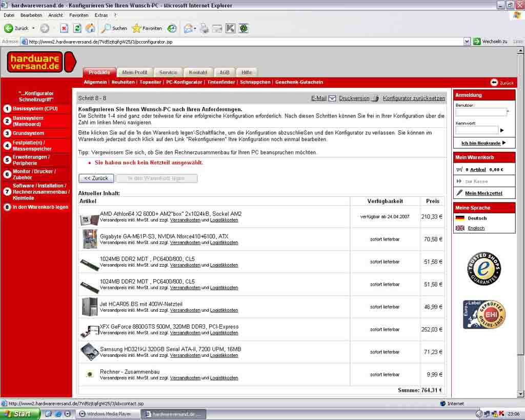This screenshot has width=525, height=420.
Task: Switch to the Hilfe tab
Action: [x=247, y=72]
